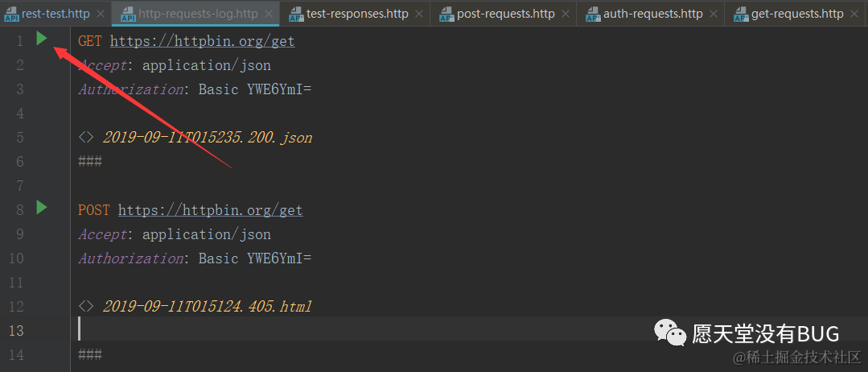Close the rest-test.http tab
This screenshot has height=372, width=868.
tap(101, 14)
